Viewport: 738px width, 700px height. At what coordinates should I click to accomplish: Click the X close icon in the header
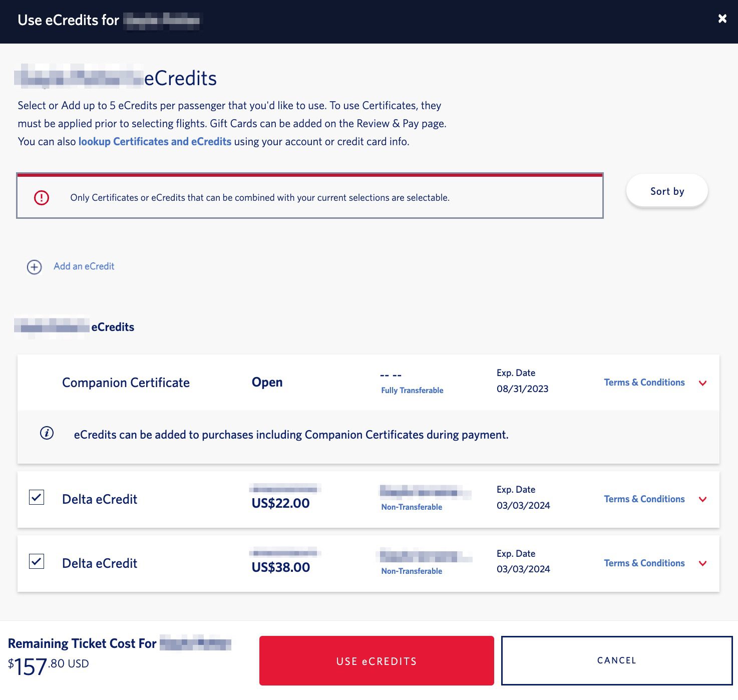(721, 18)
